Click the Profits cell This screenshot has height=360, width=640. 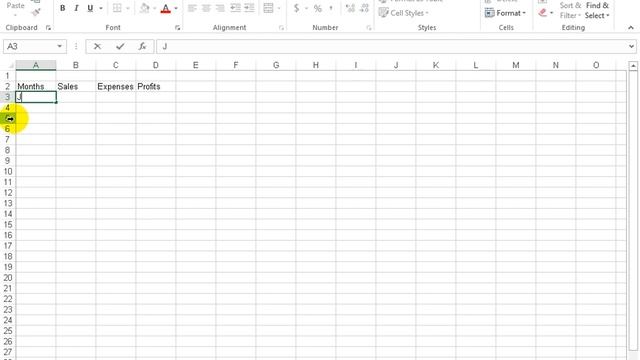click(156, 87)
